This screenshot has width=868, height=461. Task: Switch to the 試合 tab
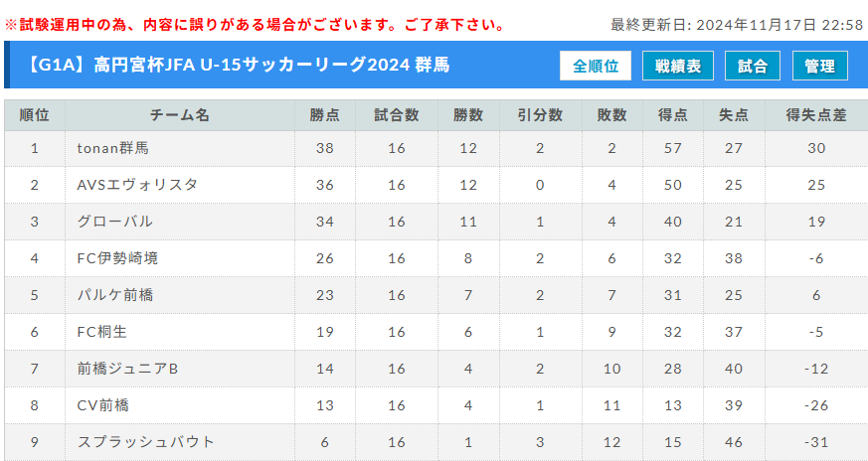pos(753,66)
